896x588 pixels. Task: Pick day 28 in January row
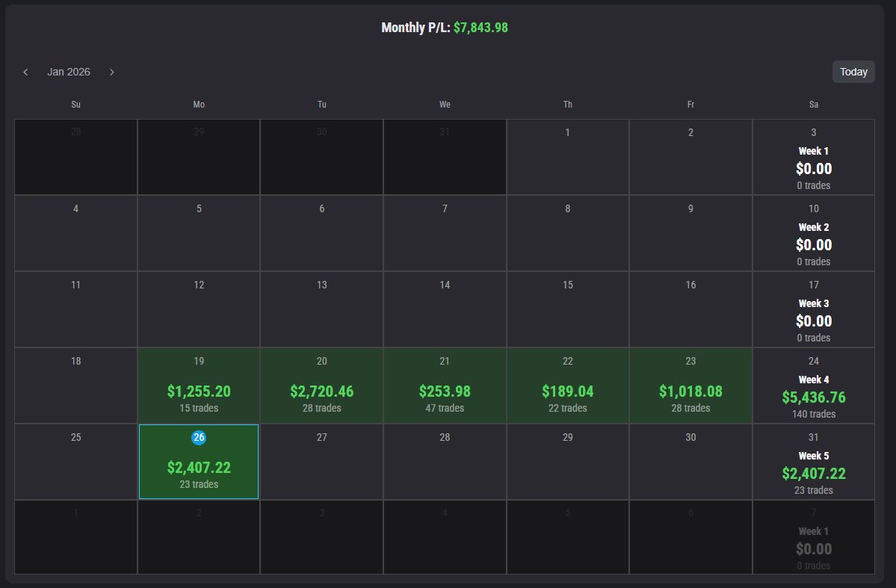[x=445, y=462]
